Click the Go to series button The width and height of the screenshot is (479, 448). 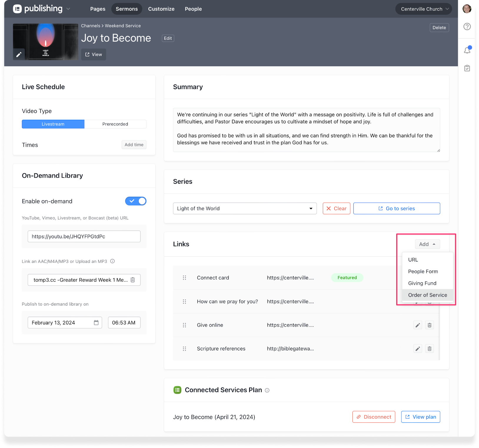point(396,209)
